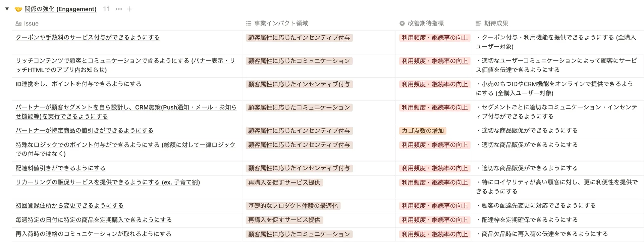Click the circle icon beside 改善期待指標
Screen dimensions: 644x243
pos(402,24)
